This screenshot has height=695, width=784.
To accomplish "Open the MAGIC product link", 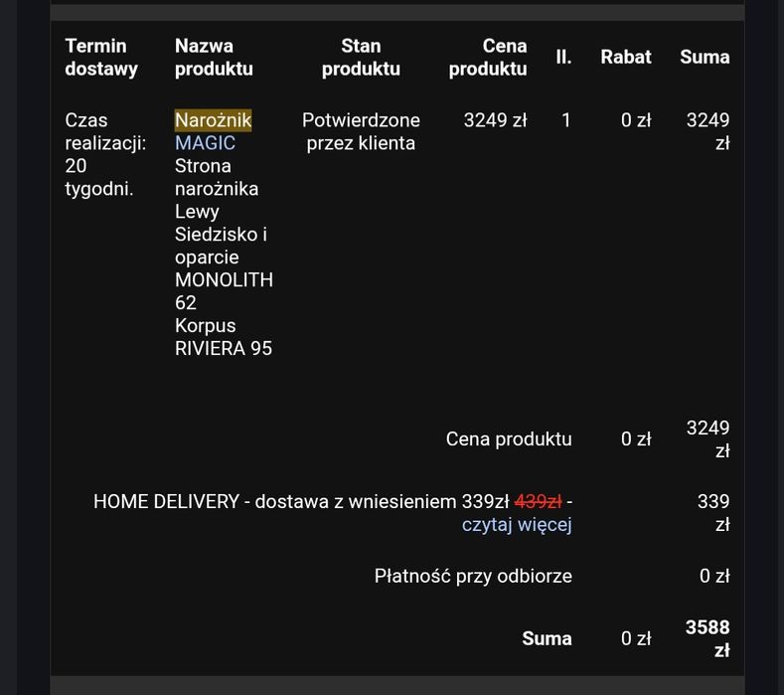I will click(205, 143).
